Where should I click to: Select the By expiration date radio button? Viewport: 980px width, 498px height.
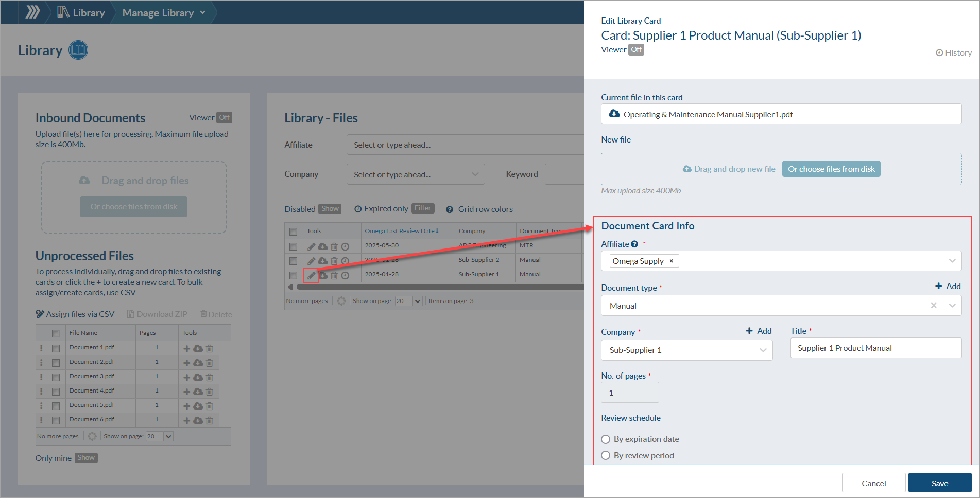click(x=606, y=439)
